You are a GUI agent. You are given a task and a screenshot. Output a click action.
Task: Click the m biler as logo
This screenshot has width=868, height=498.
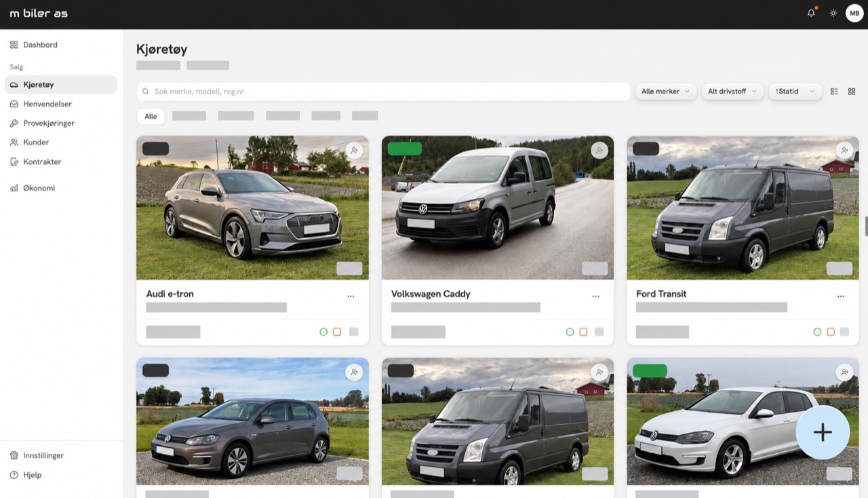[x=39, y=14]
